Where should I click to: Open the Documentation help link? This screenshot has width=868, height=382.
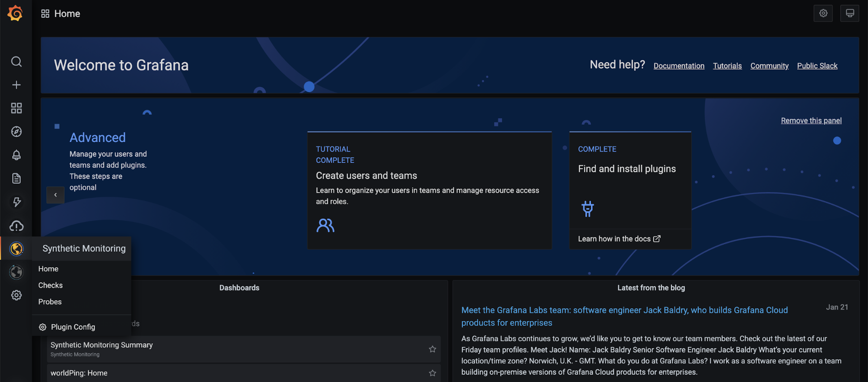pyautogui.click(x=679, y=66)
